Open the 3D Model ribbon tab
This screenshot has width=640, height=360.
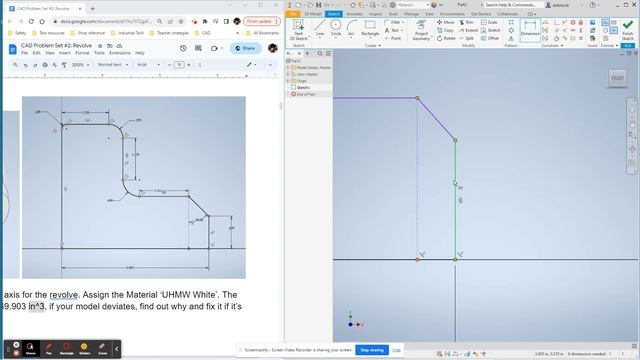click(x=313, y=14)
